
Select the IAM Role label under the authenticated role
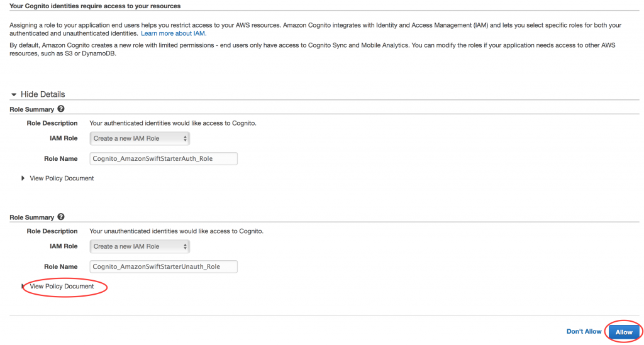tap(64, 138)
